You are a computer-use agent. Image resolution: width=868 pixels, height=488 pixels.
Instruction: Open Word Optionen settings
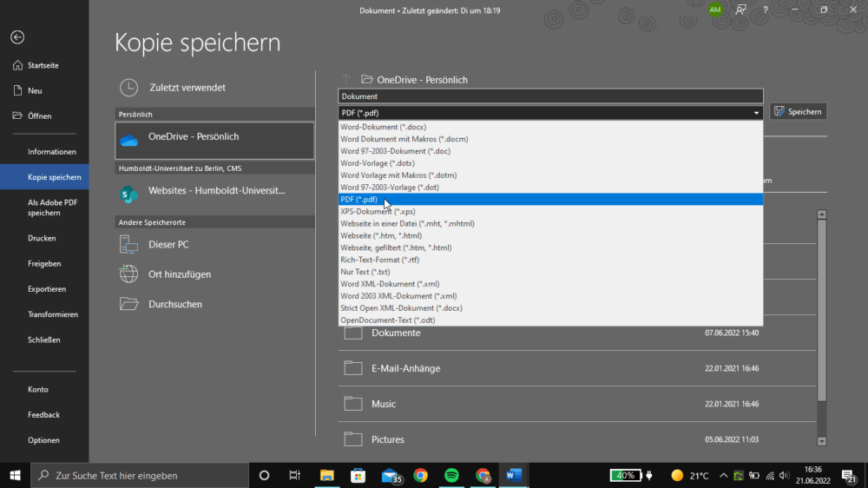pos(44,440)
